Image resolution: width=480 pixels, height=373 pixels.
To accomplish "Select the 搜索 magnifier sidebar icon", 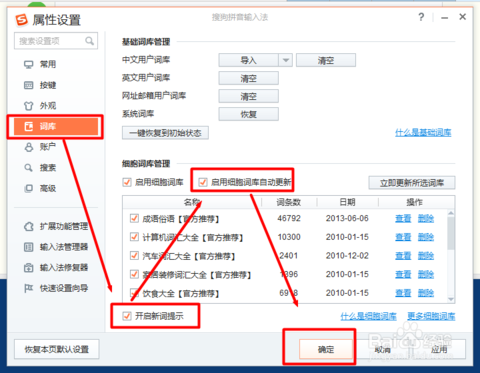I will pos(29,168).
